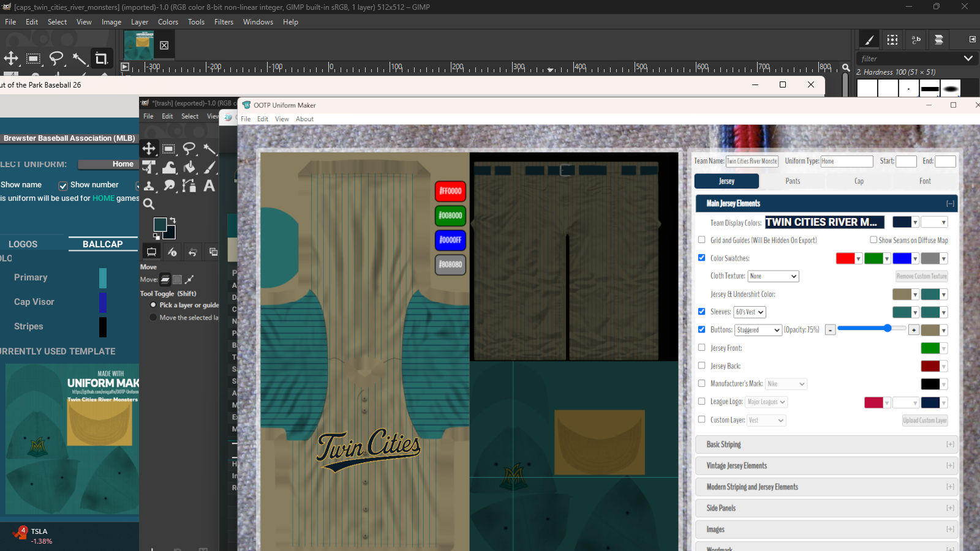Pick Fuzzy Select wand in the trash GIMP window
The image size is (980, 551).
209,148
